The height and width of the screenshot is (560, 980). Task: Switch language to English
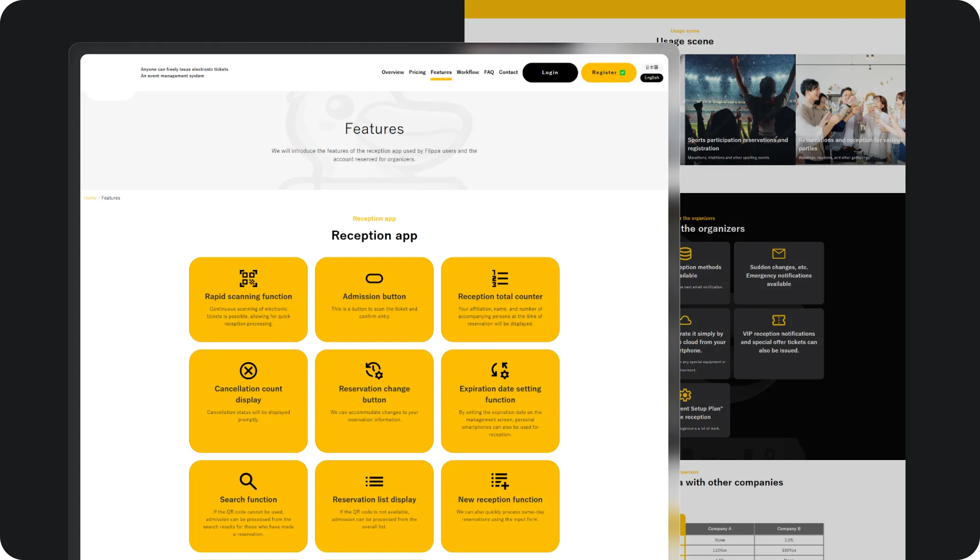point(652,78)
